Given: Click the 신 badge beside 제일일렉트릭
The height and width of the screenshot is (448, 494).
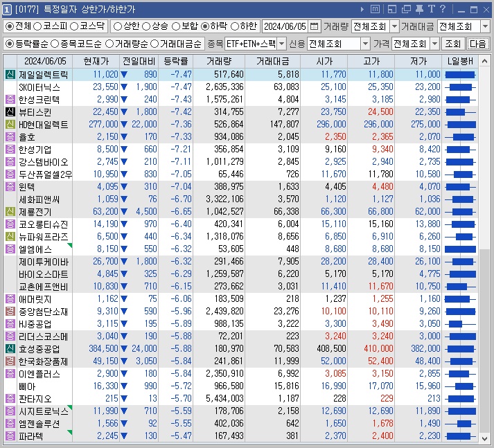Looking at the screenshot, I should click(10, 74).
